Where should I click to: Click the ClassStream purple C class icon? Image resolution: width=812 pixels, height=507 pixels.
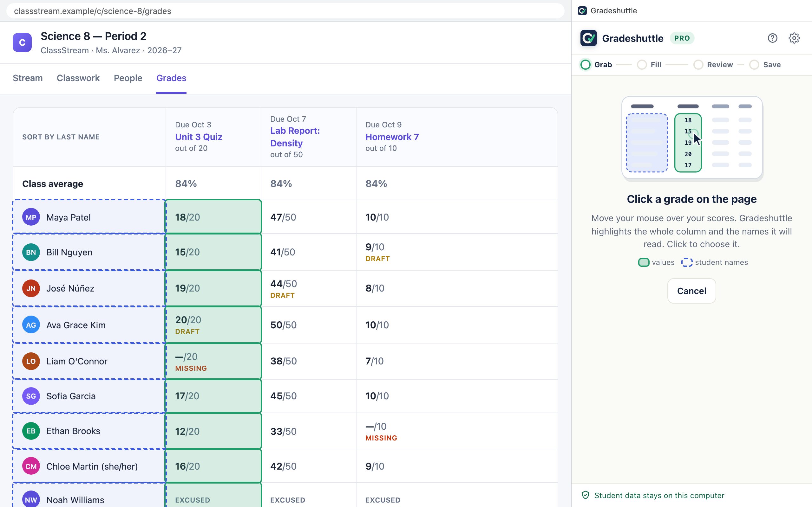[22, 42]
